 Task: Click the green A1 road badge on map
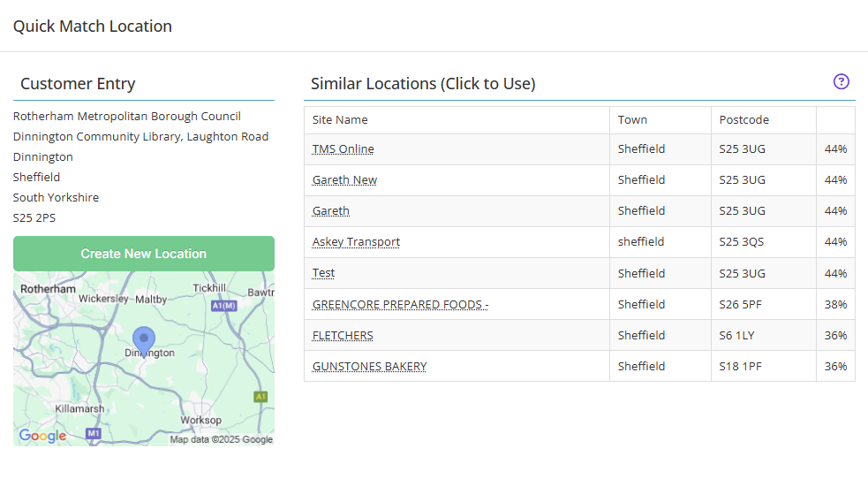(x=260, y=397)
